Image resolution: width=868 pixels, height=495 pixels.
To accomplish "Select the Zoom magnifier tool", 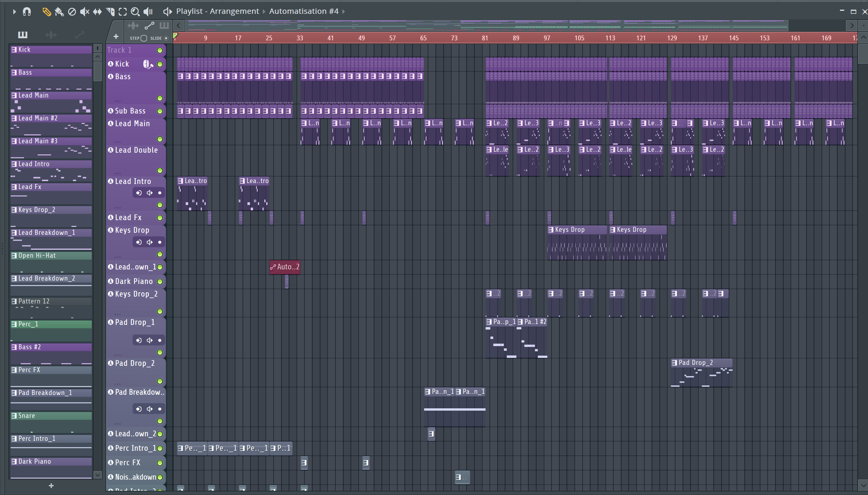I will [x=135, y=11].
